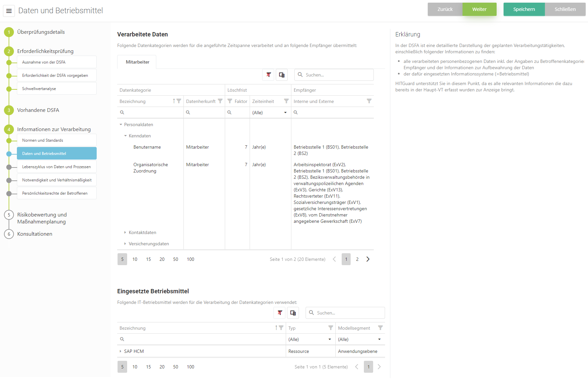This screenshot has height=382, width=588.
Task: Clear filters in Verarbeitete Daten toolbar
Action: tap(269, 75)
